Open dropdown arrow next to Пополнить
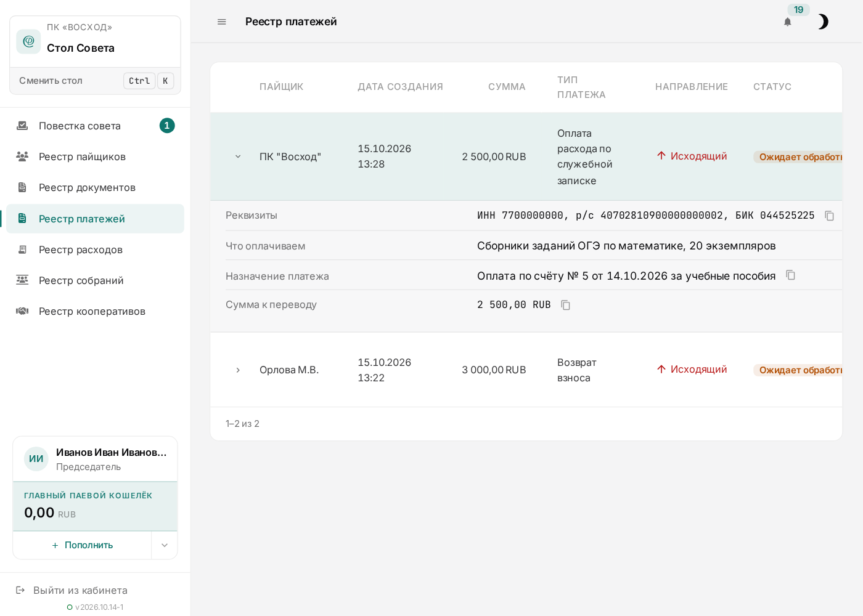The width and height of the screenshot is (863, 616). click(x=165, y=545)
